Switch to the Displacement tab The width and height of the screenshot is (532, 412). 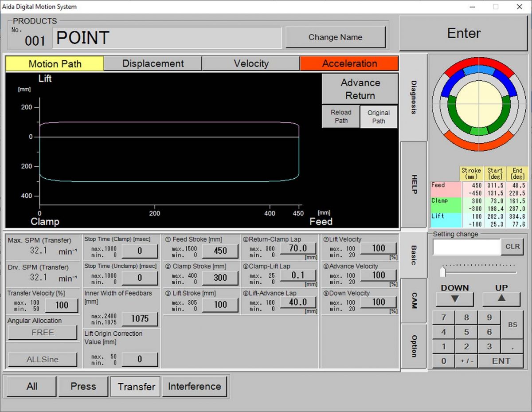click(153, 63)
